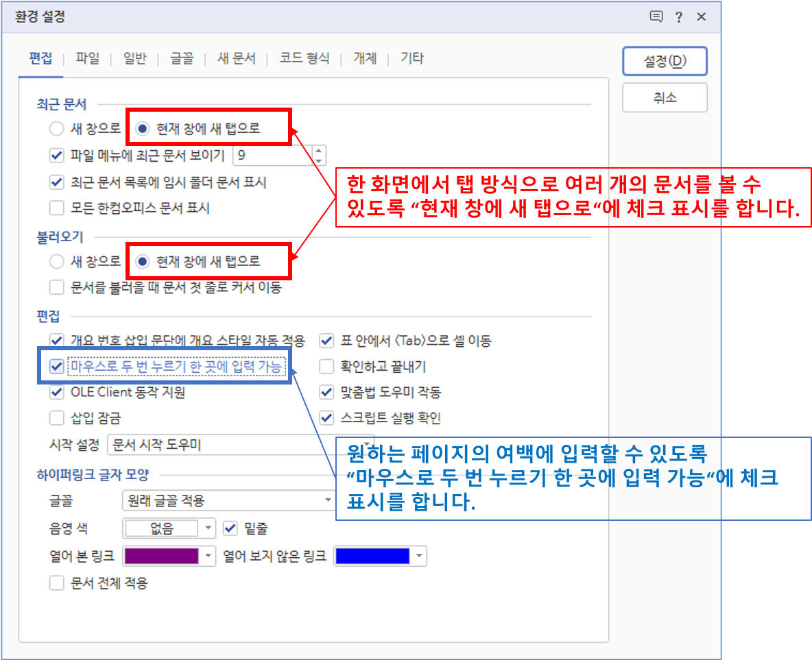The image size is (812, 660).
Task: Enable 확인하고 끝내기 checkbox
Action: 326,367
